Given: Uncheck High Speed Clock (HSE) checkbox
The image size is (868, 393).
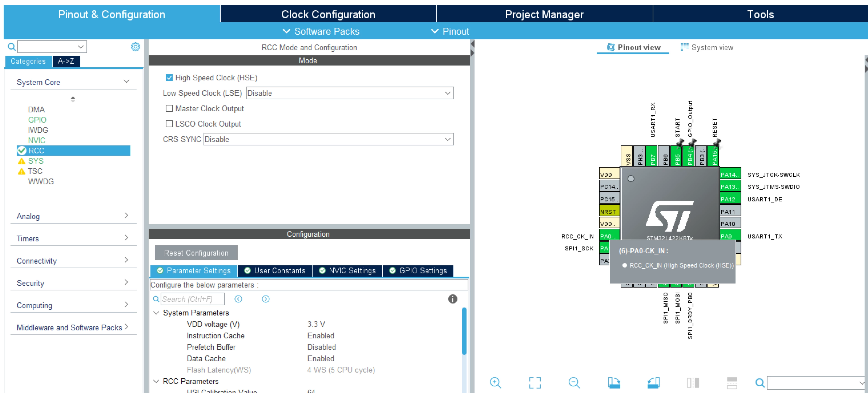Looking at the screenshot, I should point(169,78).
